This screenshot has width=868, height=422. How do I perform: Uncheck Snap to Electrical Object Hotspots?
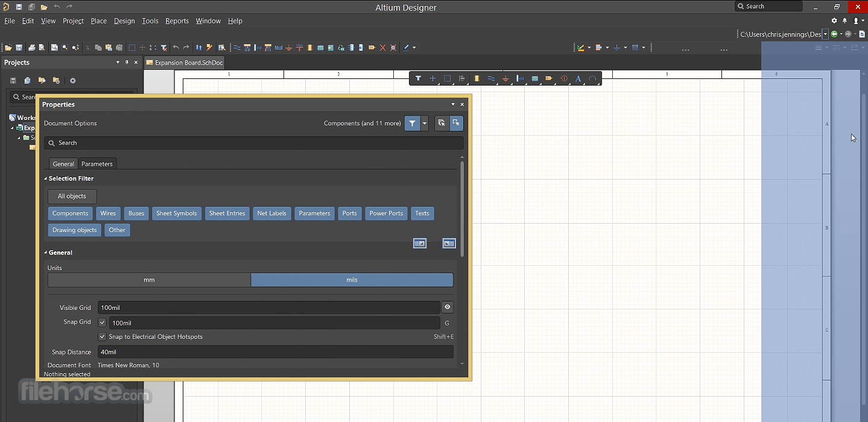click(x=102, y=336)
